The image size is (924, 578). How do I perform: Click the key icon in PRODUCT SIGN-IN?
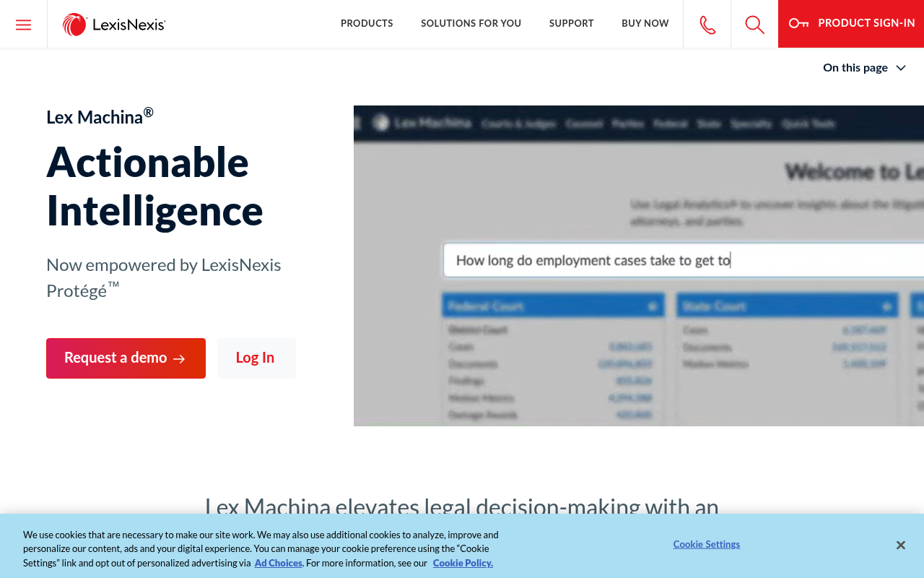(x=799, y=22)
